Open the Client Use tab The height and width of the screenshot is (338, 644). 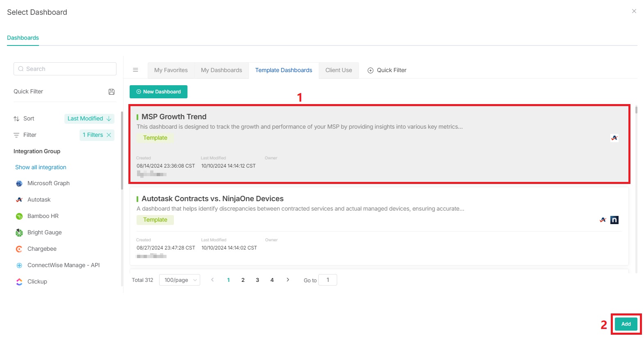(338, 70)
